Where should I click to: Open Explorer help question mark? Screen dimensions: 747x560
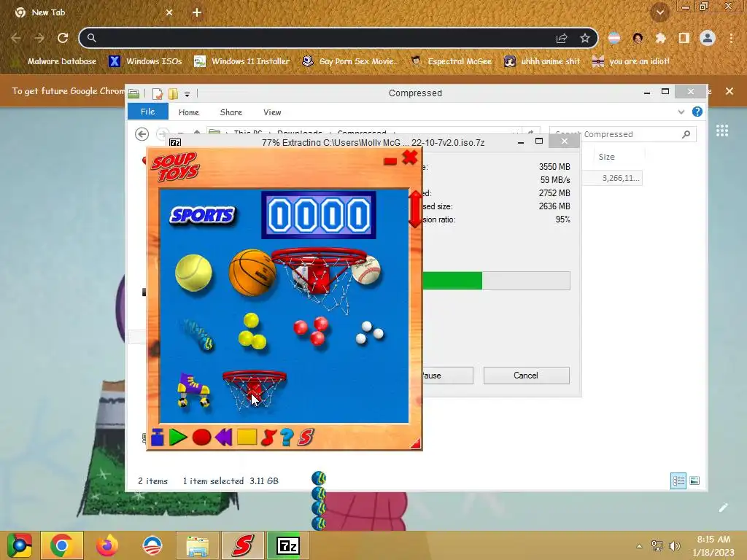coord(697,112)
